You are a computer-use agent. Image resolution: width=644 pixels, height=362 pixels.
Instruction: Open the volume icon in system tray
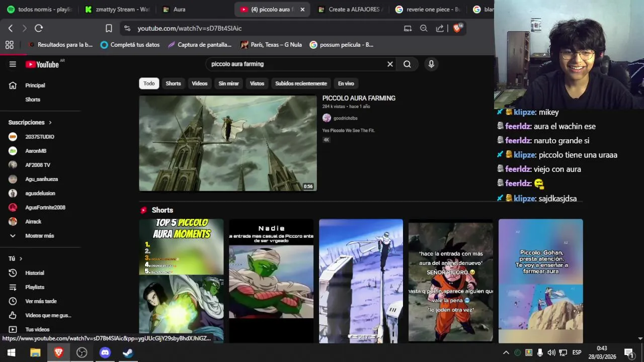[551, 352]
